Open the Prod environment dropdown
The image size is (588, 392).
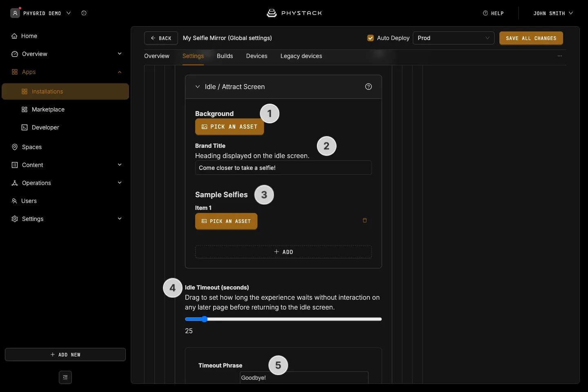(454, 38)
